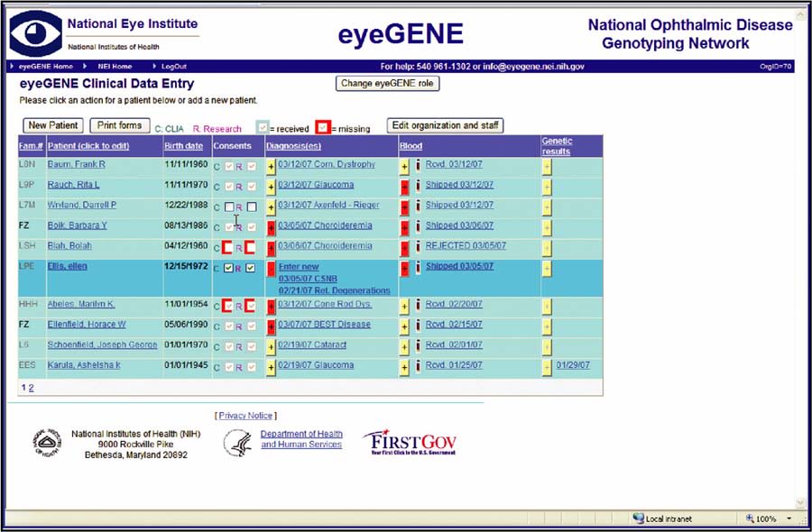Click Edit organization and staff button
The image size is (812, 532).
click(x=445, y=125)
